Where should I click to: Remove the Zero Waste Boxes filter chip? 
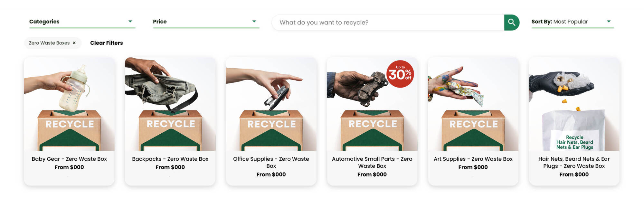74,43
